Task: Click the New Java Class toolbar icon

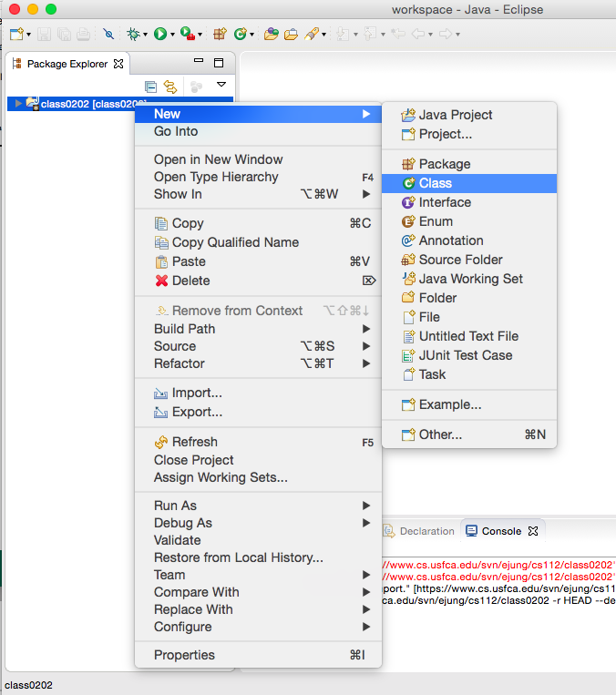Action: click(240, 34)
